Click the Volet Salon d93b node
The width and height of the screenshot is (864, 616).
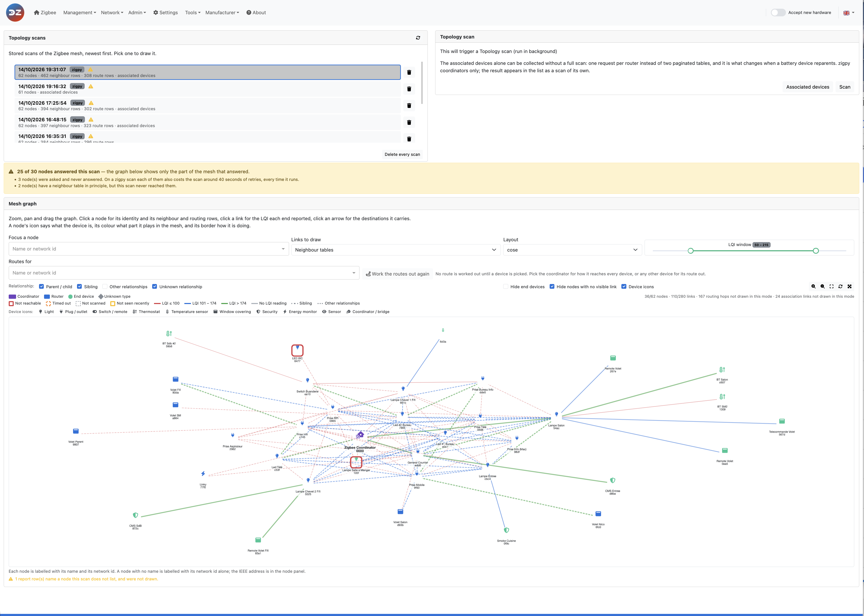point(400,512)
